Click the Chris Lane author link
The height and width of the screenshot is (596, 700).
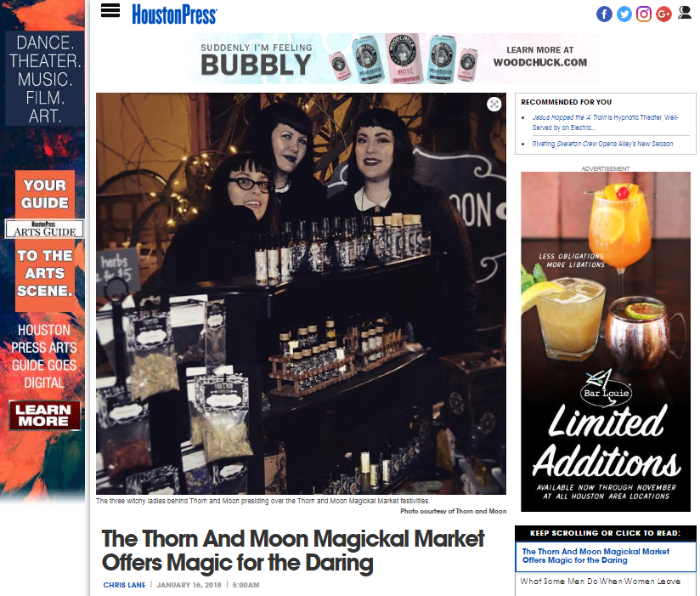tap(124, 585)
